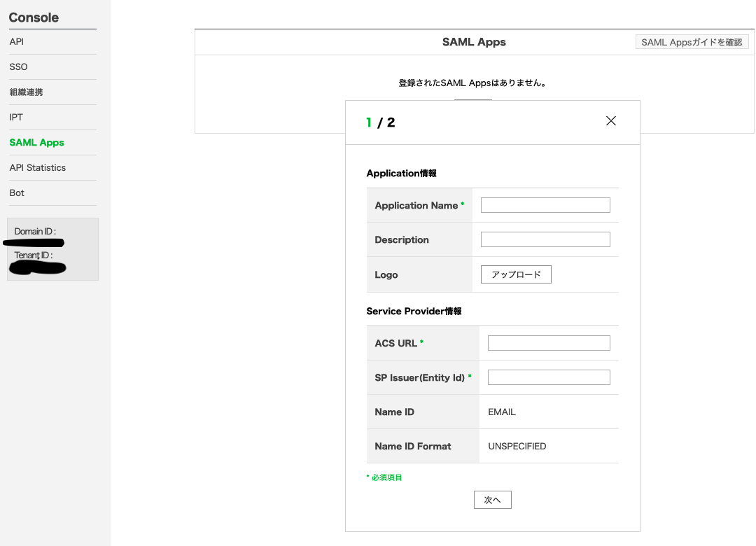Click the SP Issuer (Entity Id) field
The height and width of the screenshot is (546, 756).
[x=548, y=377]
